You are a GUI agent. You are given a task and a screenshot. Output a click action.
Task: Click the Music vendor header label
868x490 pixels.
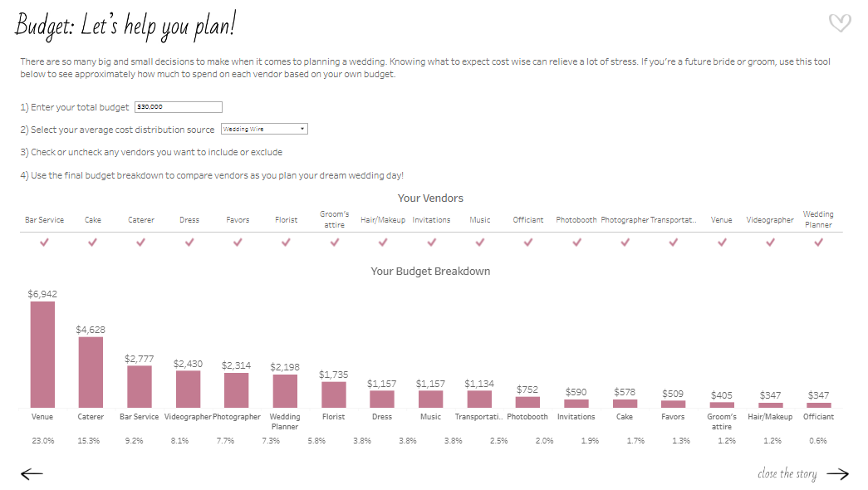point(480,220)
